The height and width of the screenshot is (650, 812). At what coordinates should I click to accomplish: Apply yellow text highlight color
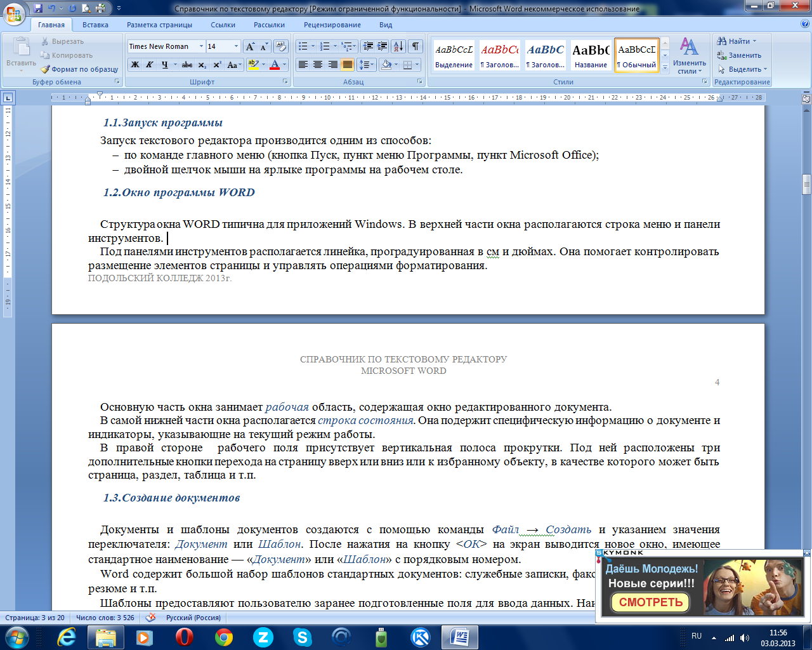[x=252, y=65]
